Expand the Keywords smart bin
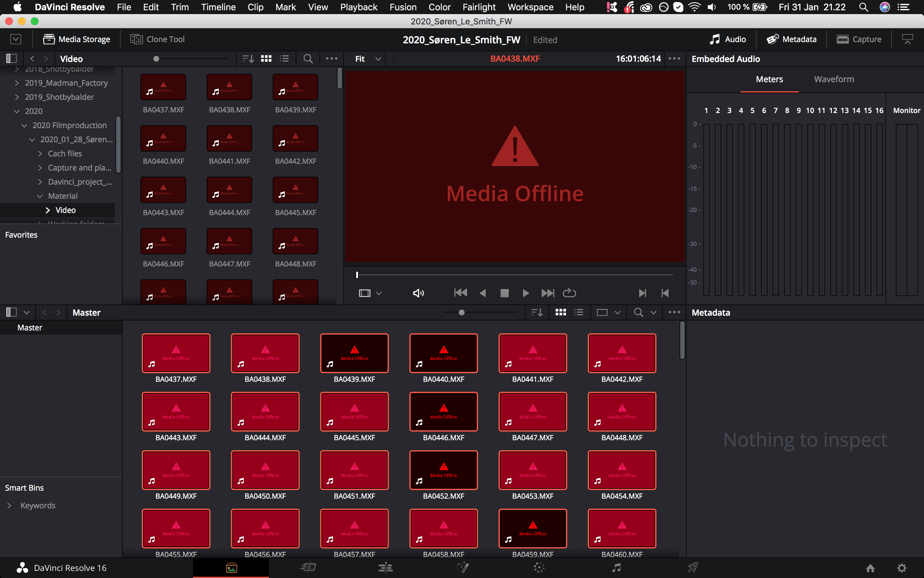 pos(9,506)
